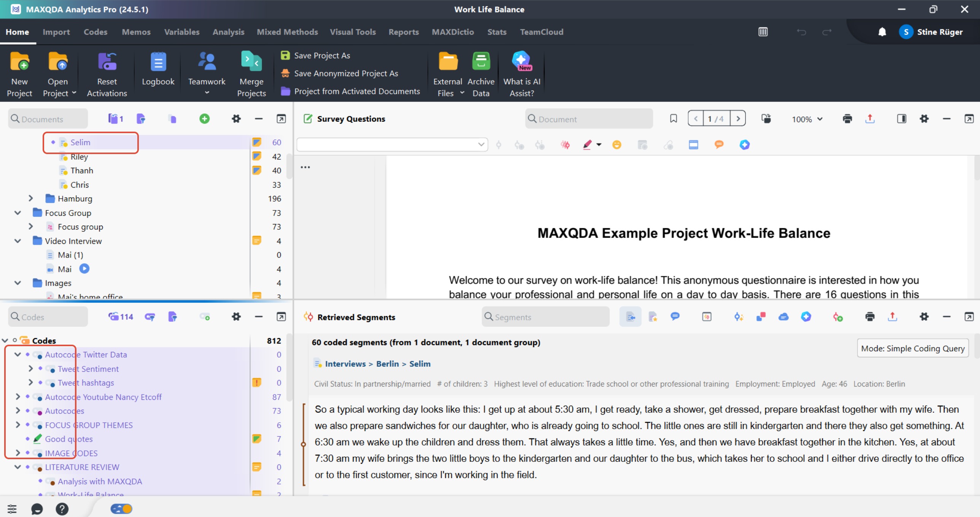Open What is AI Assist
Viewport: 980px width, 517px height.
tap(522, 75)
